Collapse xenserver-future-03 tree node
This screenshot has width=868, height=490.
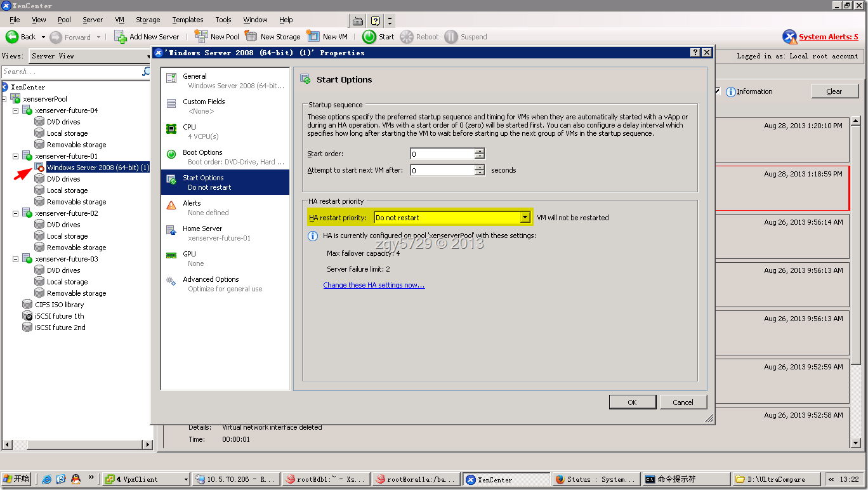(x=16, y=259)
